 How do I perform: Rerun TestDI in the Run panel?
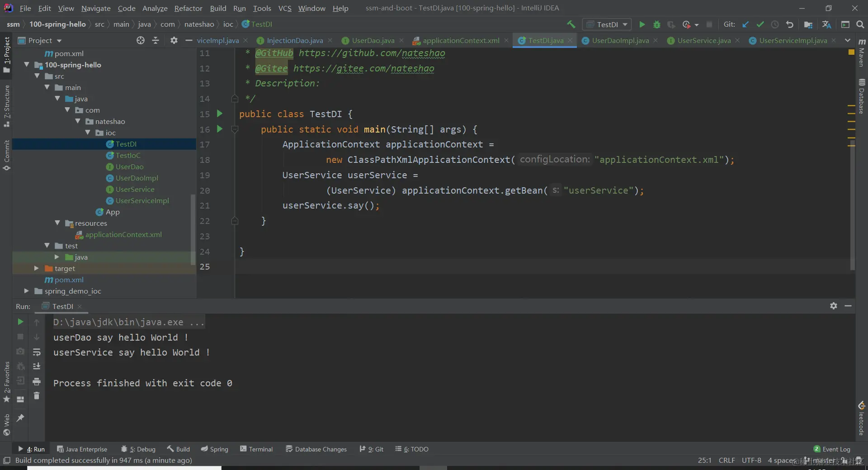[x=20, y=322]
